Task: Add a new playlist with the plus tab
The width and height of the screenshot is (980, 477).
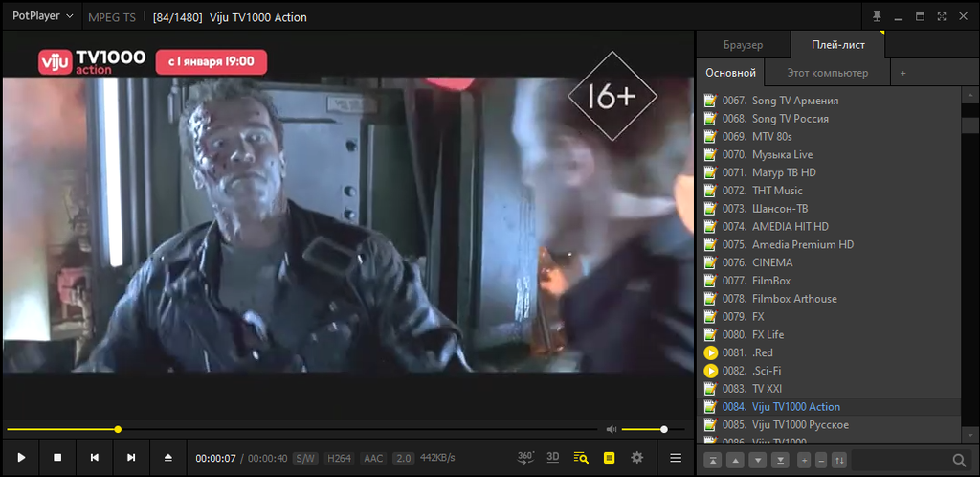Action: pyautogui.click(x=902, y=73)
